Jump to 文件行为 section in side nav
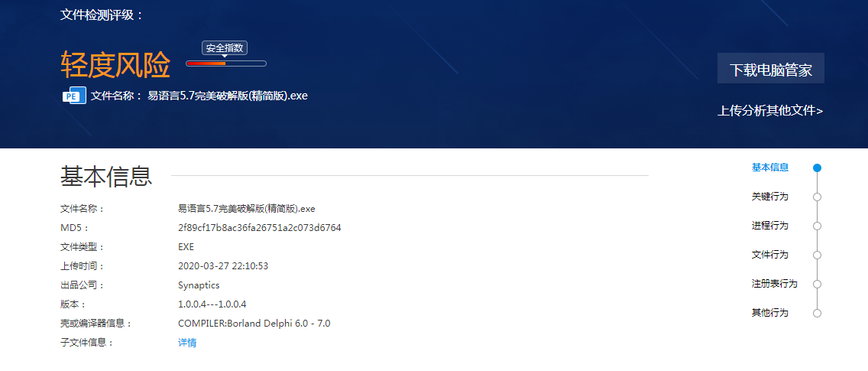 (x=769, y=255)
